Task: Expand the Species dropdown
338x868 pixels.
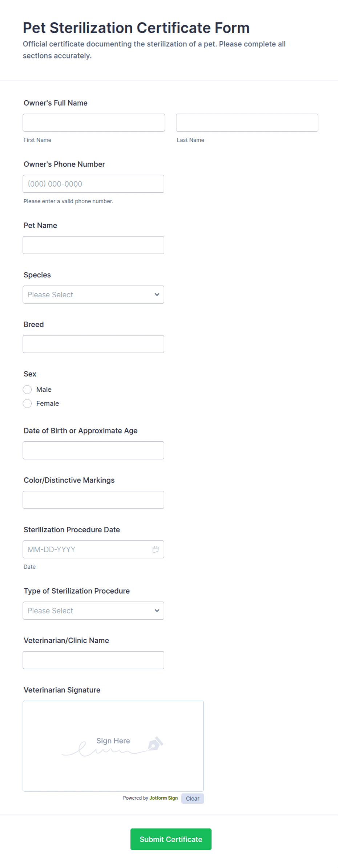Action: click(x=93, y=295)
